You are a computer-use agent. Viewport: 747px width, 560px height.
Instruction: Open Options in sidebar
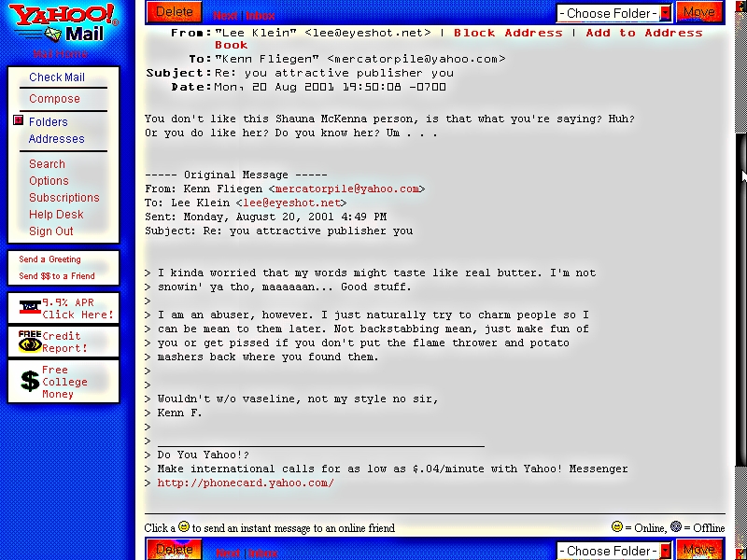[x=49, y=181]
